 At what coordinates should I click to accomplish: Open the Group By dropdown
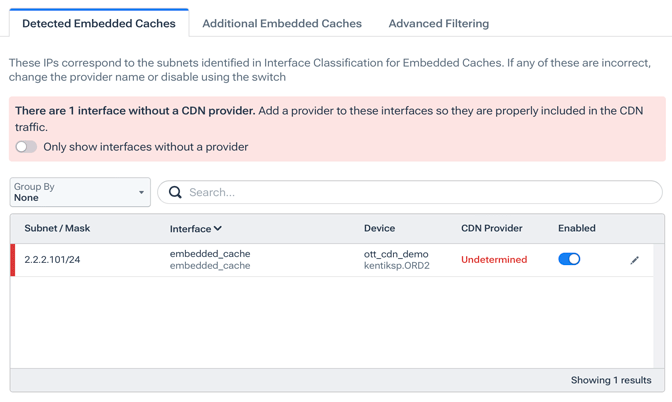click(80, 192)
